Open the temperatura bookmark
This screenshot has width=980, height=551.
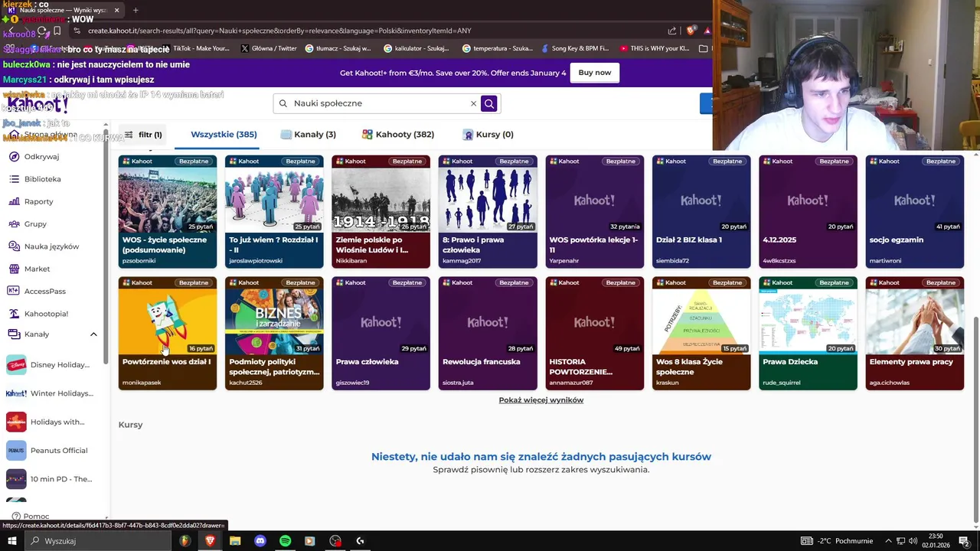[x=497, y=48]
